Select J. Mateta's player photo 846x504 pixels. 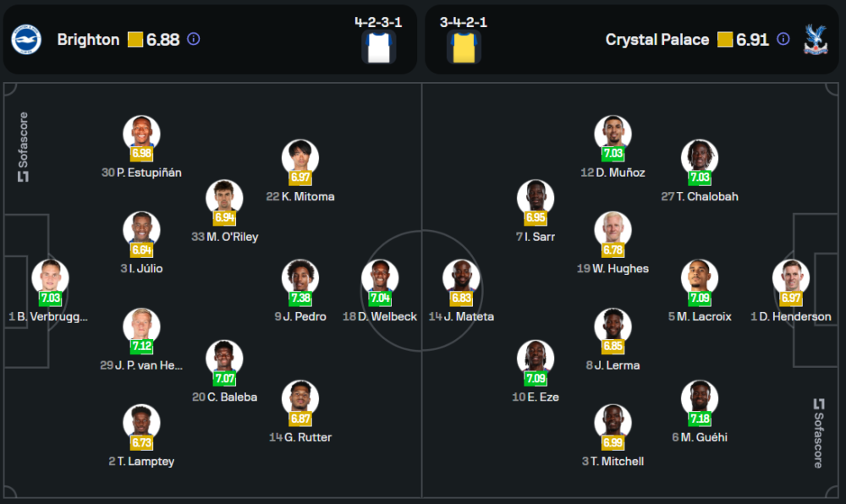pos(461,277)
